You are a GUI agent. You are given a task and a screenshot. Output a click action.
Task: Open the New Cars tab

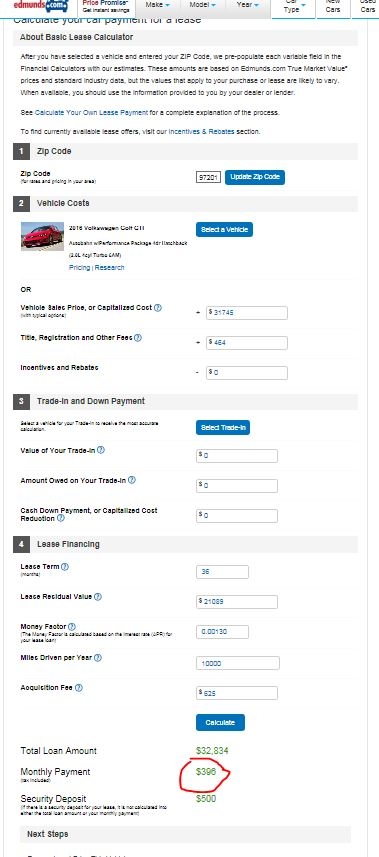(x=333, y=7)
